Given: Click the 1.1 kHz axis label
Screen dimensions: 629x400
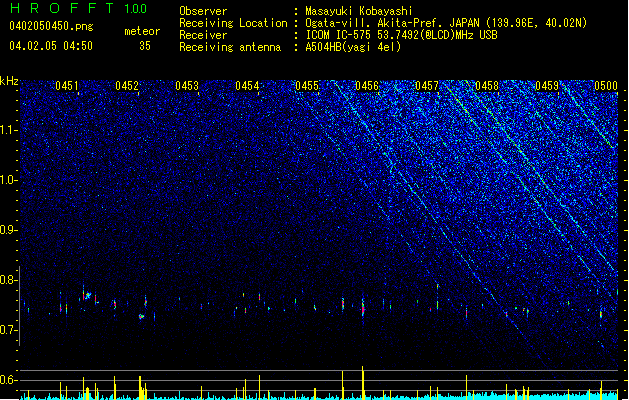Looking at the screenshot, I should pos(8,130).
